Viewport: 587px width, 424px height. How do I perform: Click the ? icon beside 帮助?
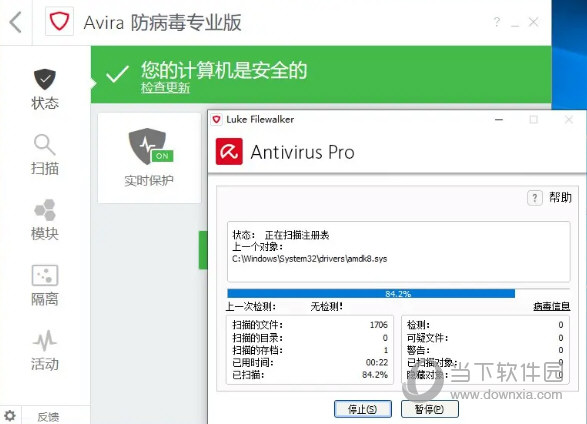[x=535, y=198]
